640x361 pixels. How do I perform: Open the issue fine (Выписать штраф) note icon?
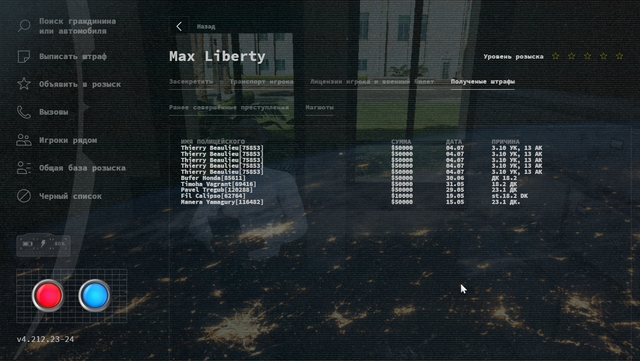pyautogui.click(x=24, y=56)
